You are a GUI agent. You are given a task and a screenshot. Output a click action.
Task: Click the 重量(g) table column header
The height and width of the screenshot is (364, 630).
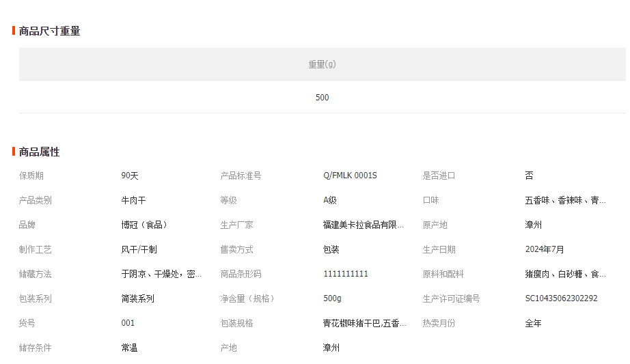point(322,64)
